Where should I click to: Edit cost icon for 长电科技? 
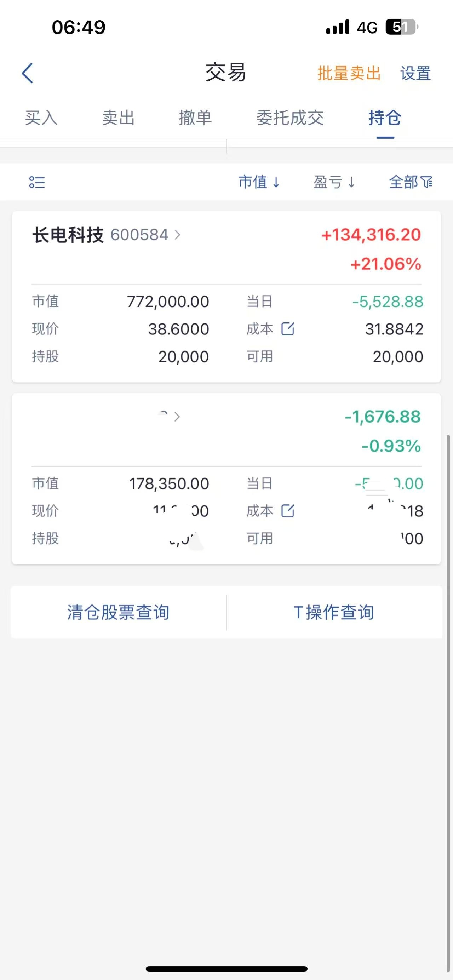287,329
